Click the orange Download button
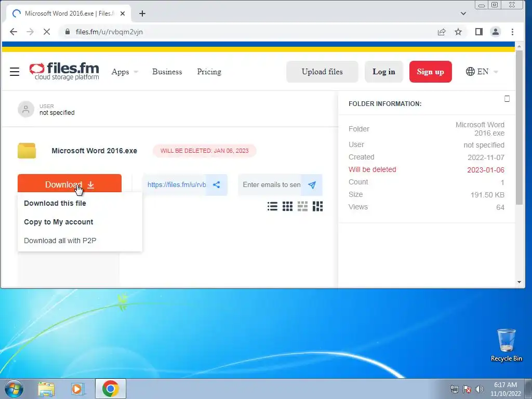Image resolution: width=532 pixels, height=399 pixels. tap(70, 183)
